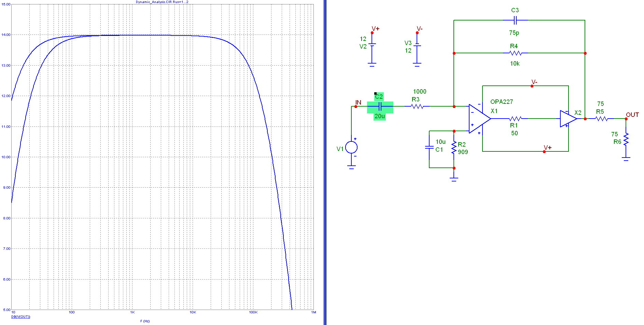
Task: Click the '20u' value of C2
Action: tap(379, 116)
